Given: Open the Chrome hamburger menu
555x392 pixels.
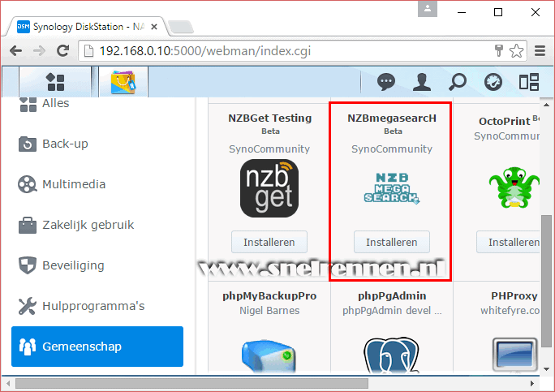Looking at the screenshot, I should 540,51.
